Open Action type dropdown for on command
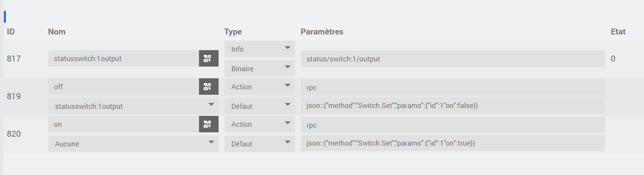 [259, 124]
